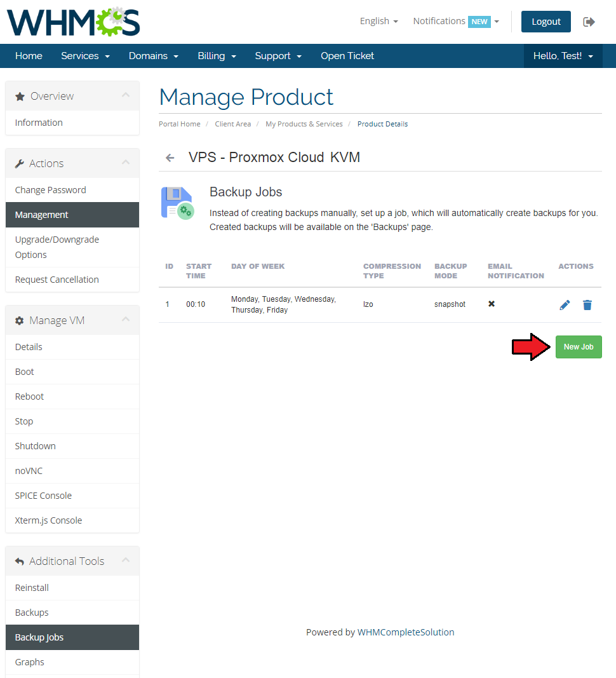Click the Manage VM gear icon
This screenshot has height=678, width=616.
coord(20,321)
